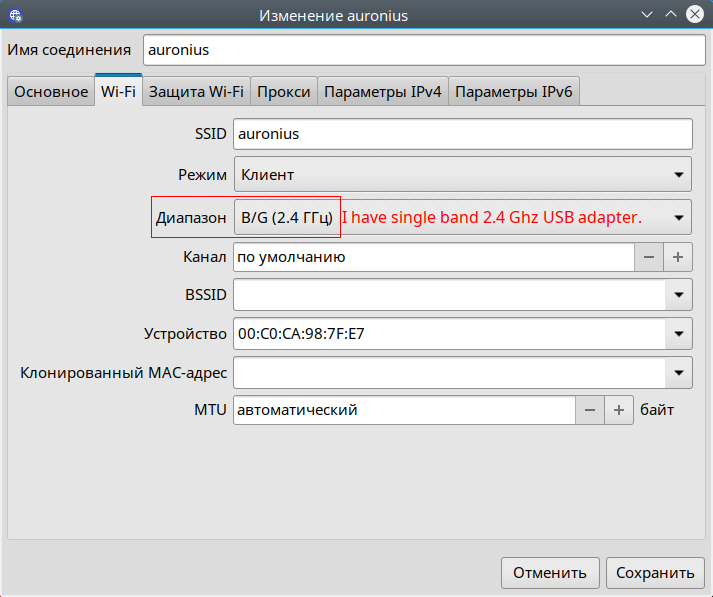Viewport: 713px width, 597px height.
Task: Expand the BSSID dropdown arrow
Action: pos(679,295)
